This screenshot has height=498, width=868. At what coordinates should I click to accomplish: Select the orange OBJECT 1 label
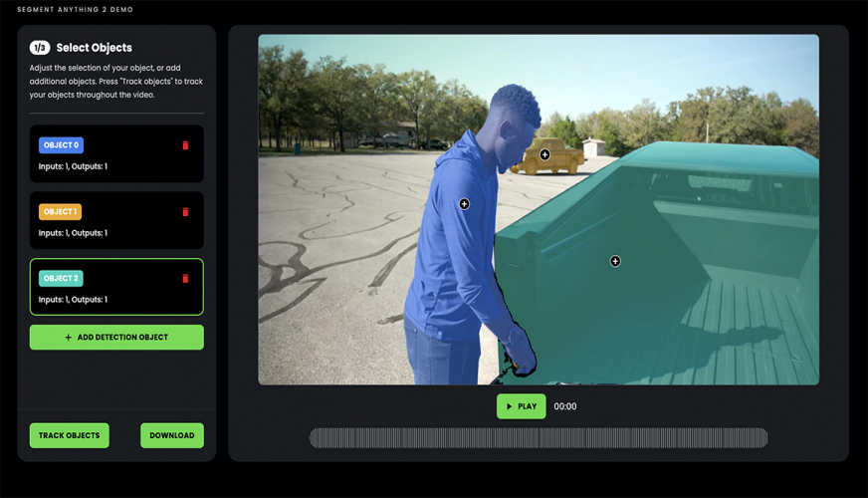point(60,211)
